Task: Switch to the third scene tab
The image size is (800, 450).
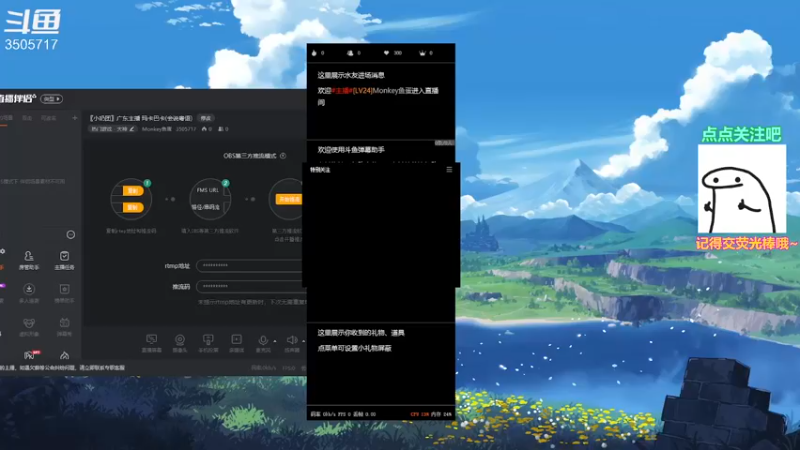Action: pyautogui.click(x=48, y=118)
